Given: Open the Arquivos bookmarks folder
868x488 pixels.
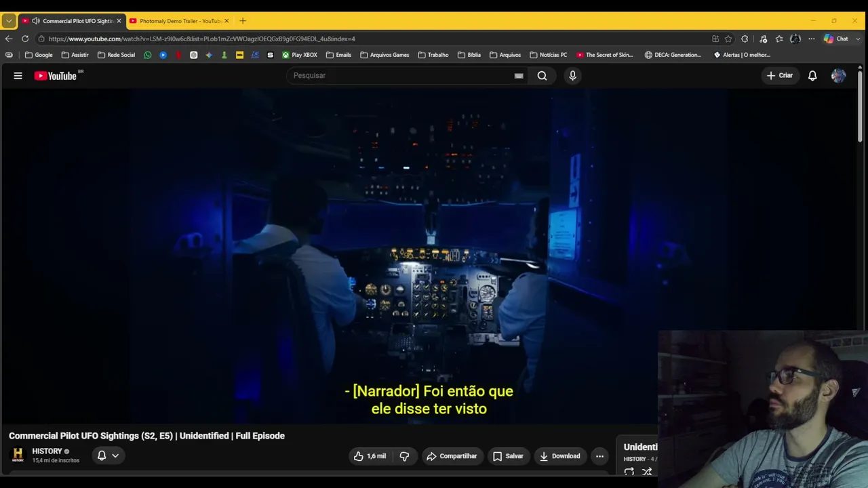Looking at the screenshot, I should click(505, 55).
